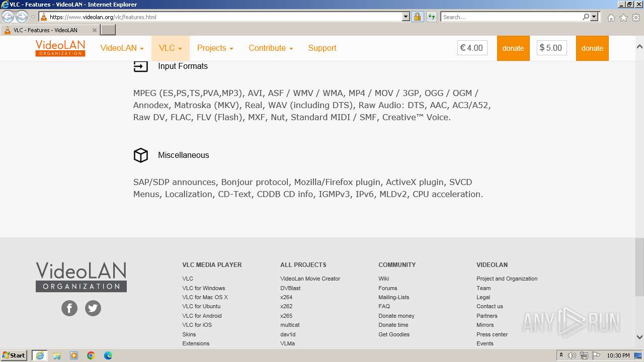Expand the VideoLAN menu
The image size is (644, 362).
click(x=122, y=48)
